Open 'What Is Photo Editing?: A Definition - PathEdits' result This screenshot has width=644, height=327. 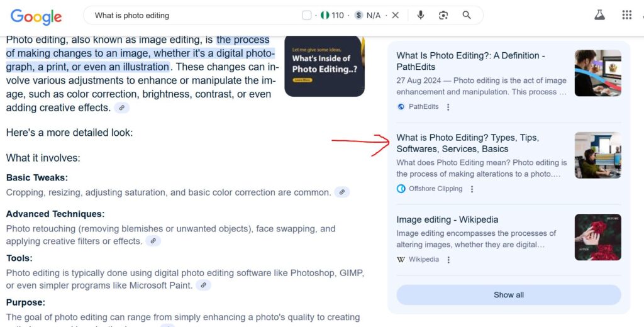click(x=470, y=61)
